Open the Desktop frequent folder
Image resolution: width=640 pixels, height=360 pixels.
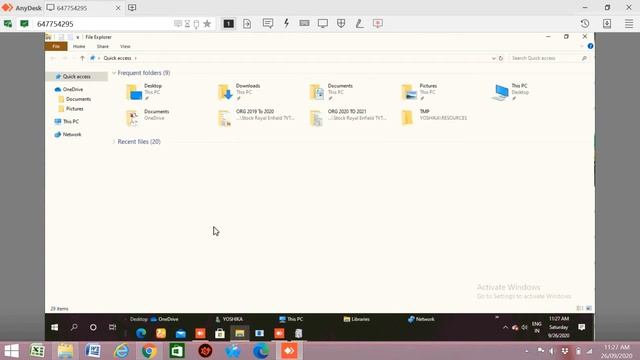pyautogui.click(x=144, y=92)
